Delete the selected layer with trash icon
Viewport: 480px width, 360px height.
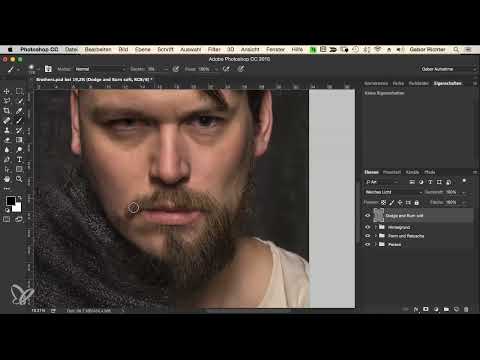pyautogui.click(x=466, y=309)
